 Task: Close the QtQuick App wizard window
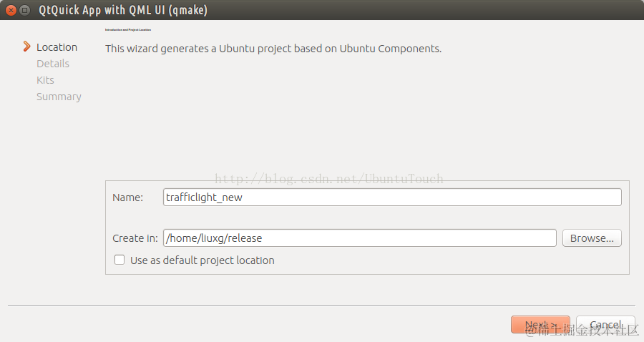(11, 10)
